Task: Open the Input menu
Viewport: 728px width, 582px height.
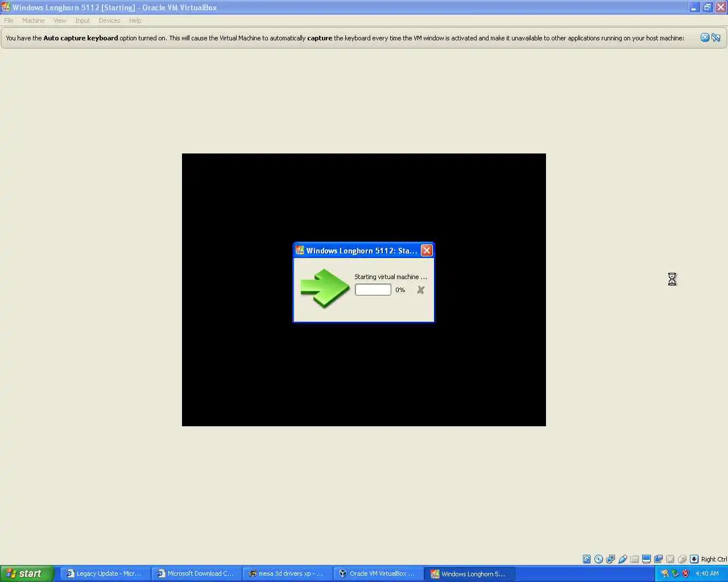Action: coord(82,20)
